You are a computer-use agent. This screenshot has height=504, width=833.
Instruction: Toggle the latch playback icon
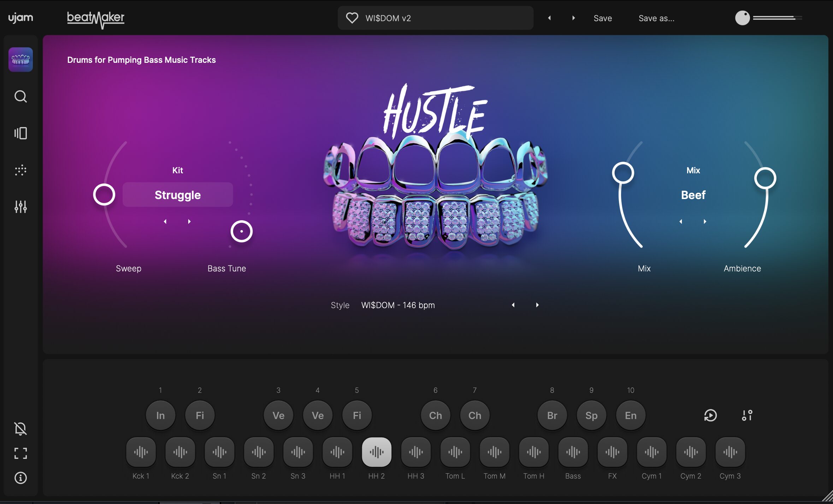coord(710,415)
